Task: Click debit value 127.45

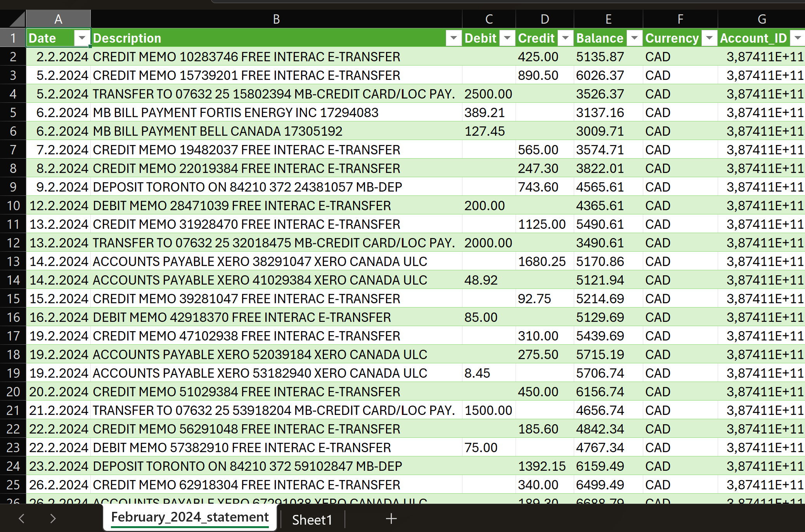Action: point(489,131)
